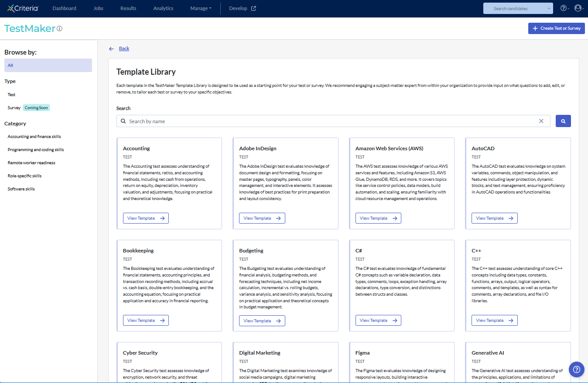View the Accounting template
The width and height of the screenshot is (588, 383).
pyautogui.click(x=146, y=218)
